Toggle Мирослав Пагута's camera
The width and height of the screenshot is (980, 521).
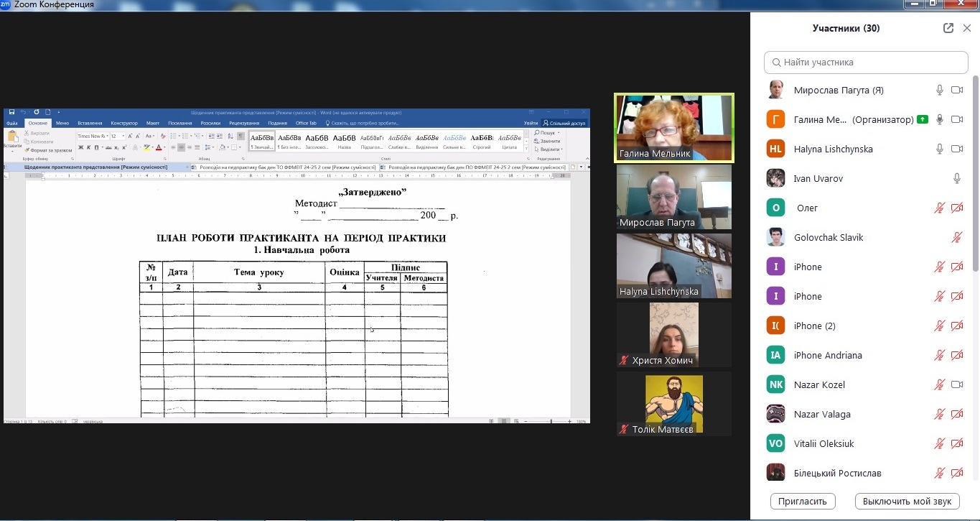(956, 90)
